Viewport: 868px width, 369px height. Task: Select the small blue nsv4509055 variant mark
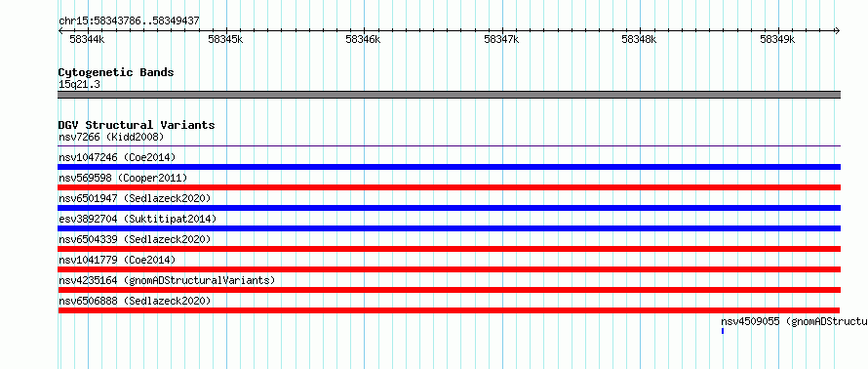tap(723, 331)
